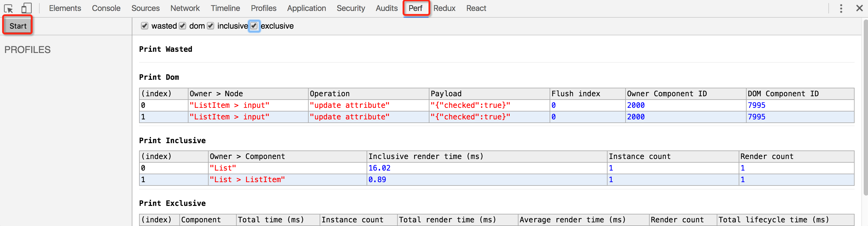Click the Total lifecycle time (ms) header
Viewport: 868px width, 226px height.
(x=785, y=220)
